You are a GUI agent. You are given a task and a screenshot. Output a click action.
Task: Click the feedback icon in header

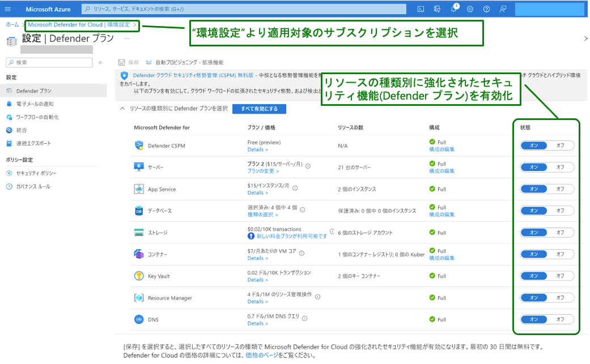click(x=503, y=9)
